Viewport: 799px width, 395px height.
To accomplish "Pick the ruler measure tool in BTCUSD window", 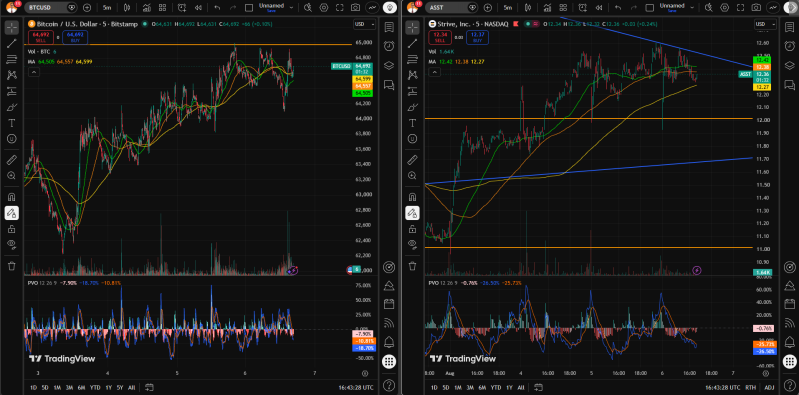I will pos(11,160).
